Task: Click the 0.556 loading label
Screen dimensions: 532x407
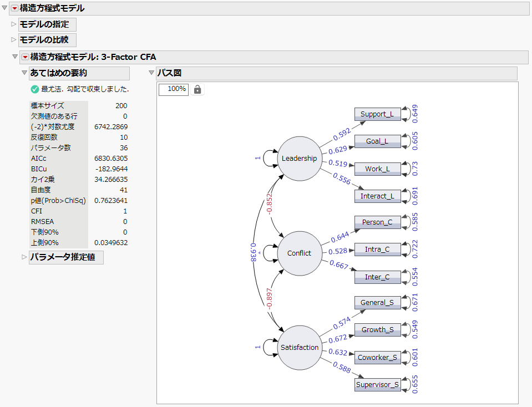Action: coord(342,179)
